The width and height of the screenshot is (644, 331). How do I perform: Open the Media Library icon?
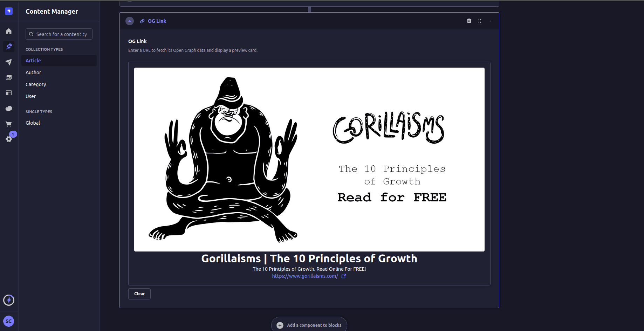[x=9, y=77]
